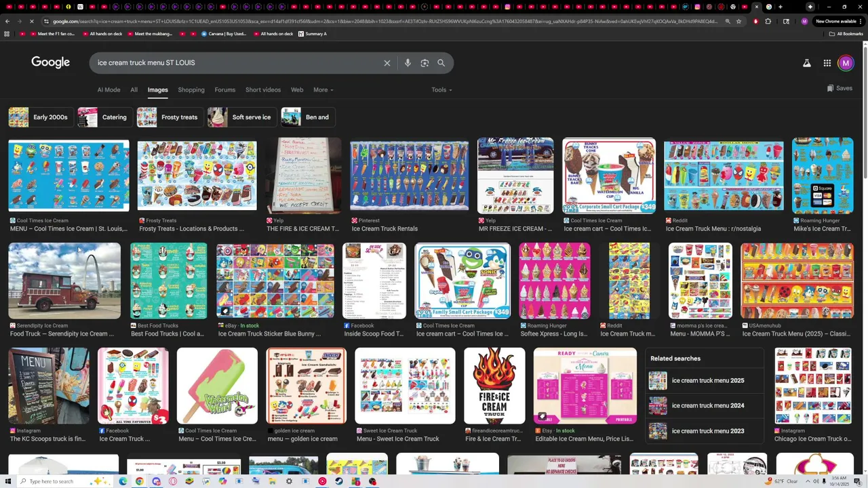
Task: Open the zoom magnifier icon in the address bar
Action: (x=728, y=21)
